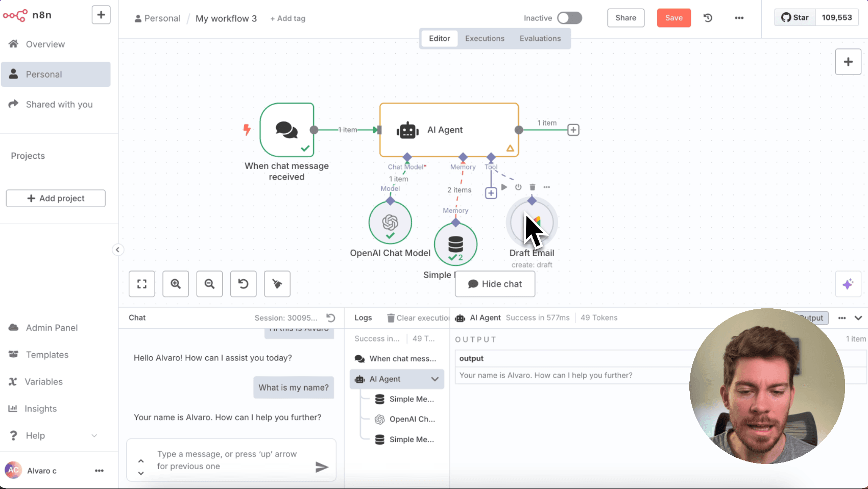Collapse the AI Agent log entry
Screen dimensions: 868x489
pyautogui.click(x=435, y=379)
